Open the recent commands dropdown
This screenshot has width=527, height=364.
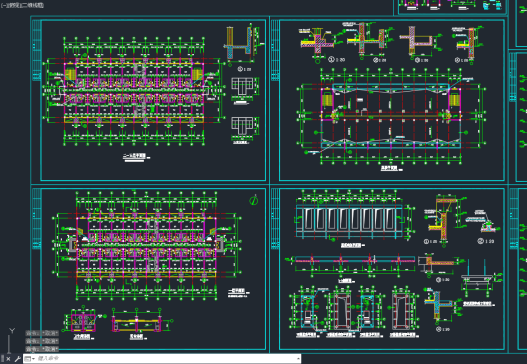30,359
